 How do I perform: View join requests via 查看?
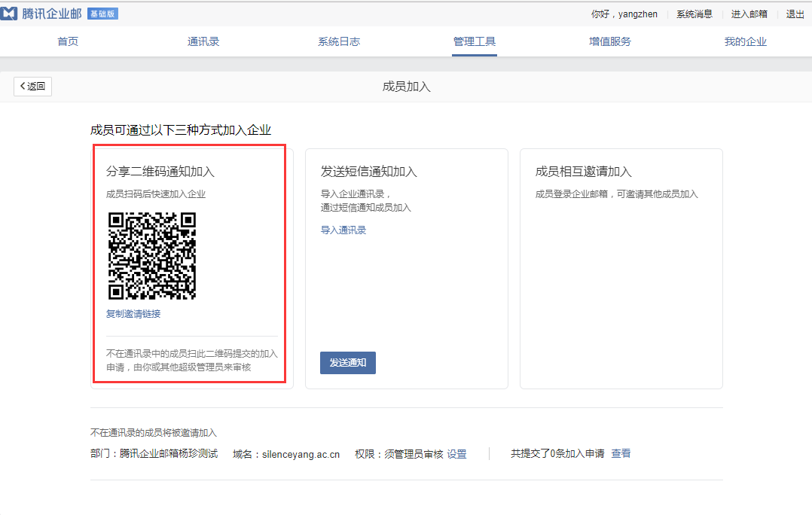click(x=621, y=453)
